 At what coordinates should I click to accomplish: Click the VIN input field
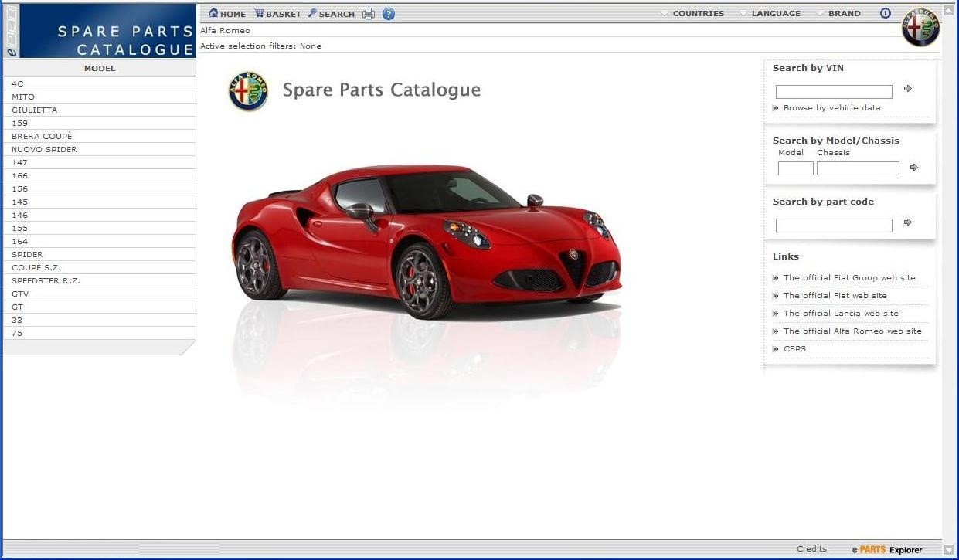point(834,91)
